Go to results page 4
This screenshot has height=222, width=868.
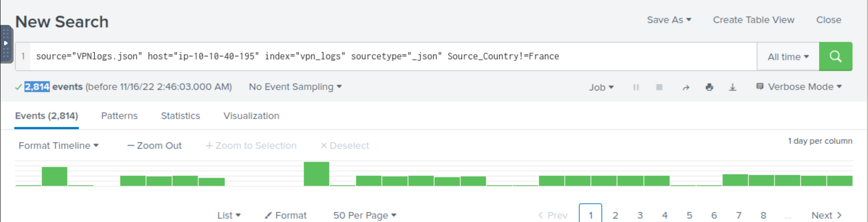click(x=665, y=215)
